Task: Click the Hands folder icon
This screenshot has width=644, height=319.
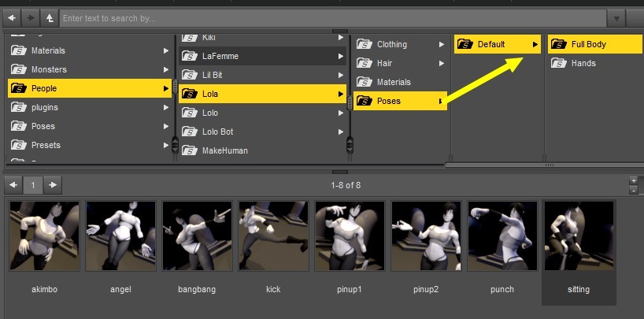Action: (x=558, y=63)
